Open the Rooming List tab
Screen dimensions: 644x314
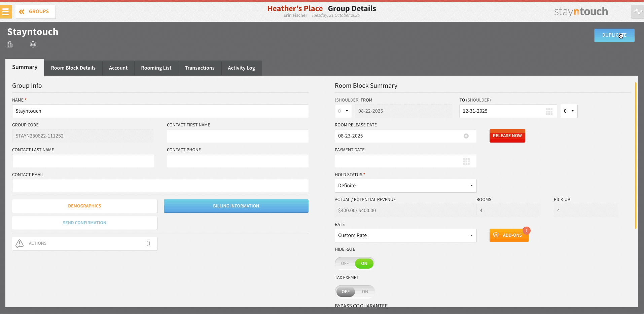point(156,68)
